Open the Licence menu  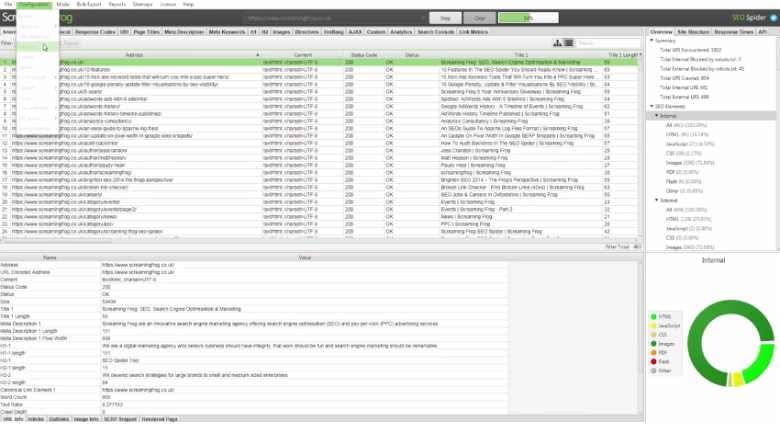pos(168,4)
